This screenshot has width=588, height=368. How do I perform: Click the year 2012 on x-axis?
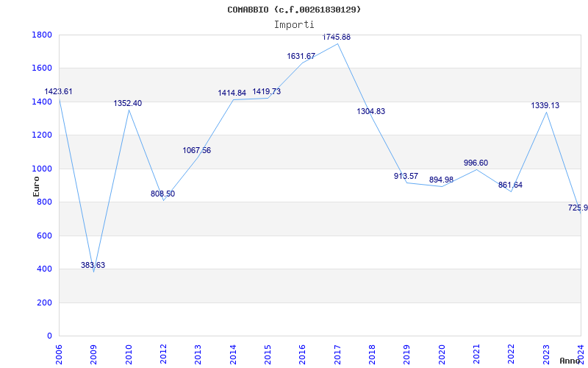point(163,355)
